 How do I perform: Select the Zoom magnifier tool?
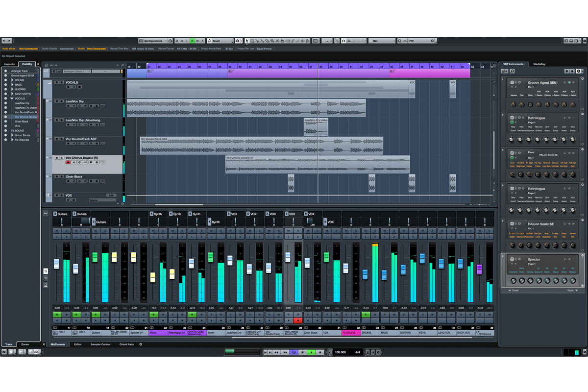[x=272, y=41]
